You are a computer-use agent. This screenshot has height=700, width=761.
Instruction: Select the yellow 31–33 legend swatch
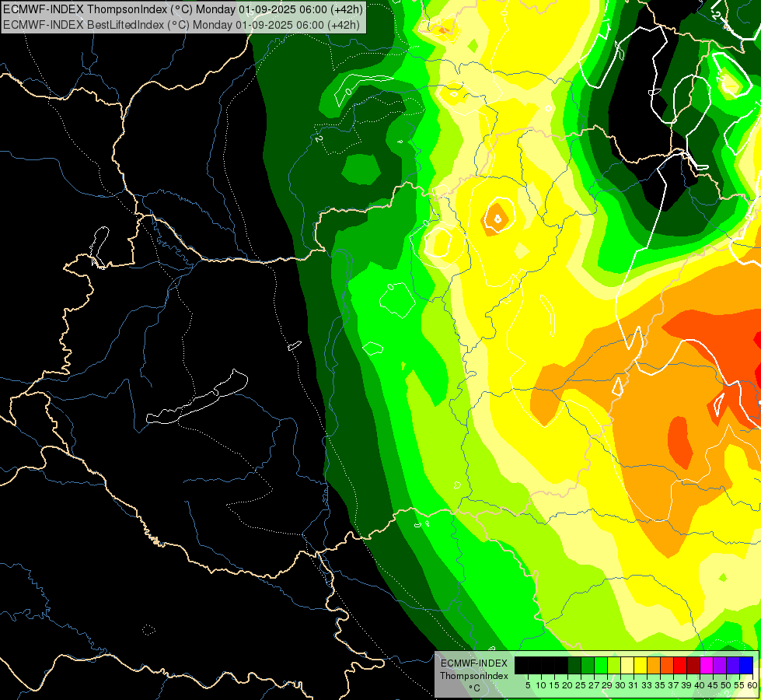[641, 665]
